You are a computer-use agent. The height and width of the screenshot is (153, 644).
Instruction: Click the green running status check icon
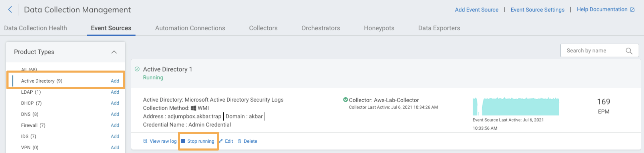[137, 69]
